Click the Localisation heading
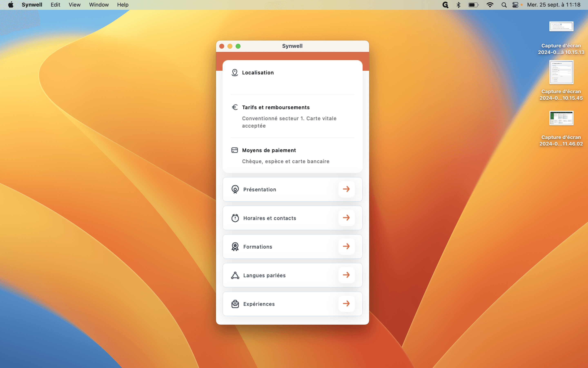Image resolution: width=588 pixels, height=368 pixels. click(258, 73)
